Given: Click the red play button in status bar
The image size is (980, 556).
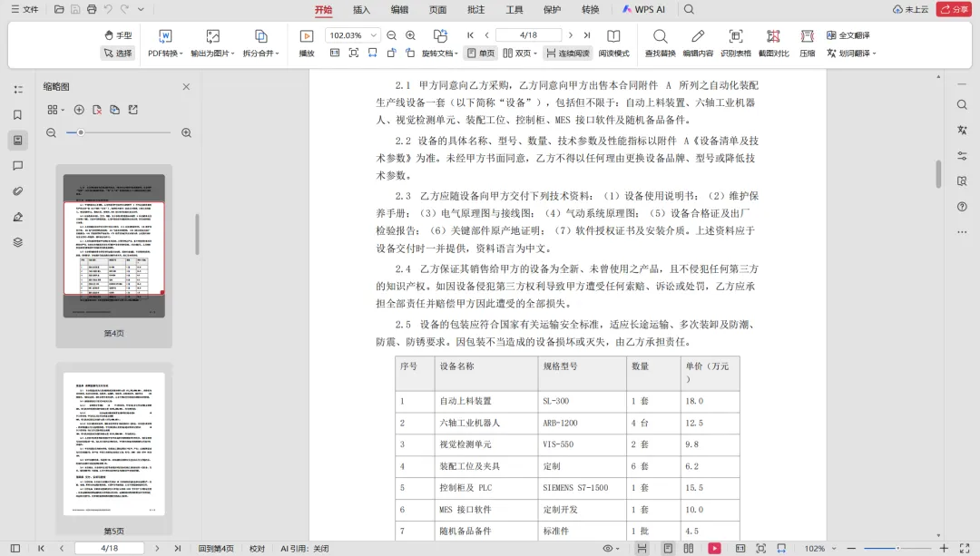Looking at the screenshot, I should [x=714, y=549].
